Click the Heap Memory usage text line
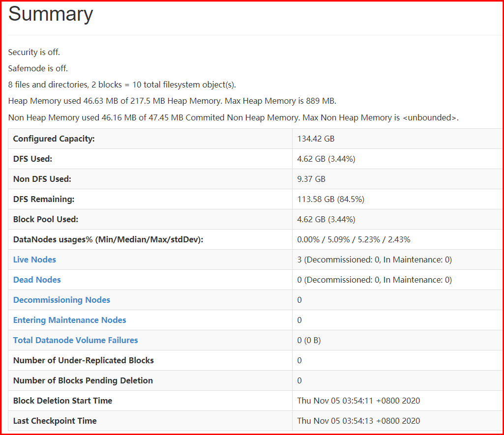 (172, 101)
